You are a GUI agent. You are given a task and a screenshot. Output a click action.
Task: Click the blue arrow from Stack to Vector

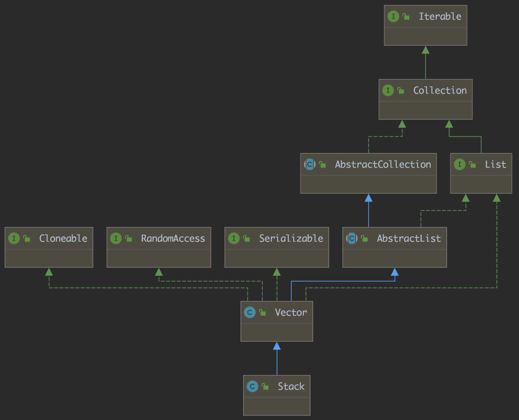(277, 358)
